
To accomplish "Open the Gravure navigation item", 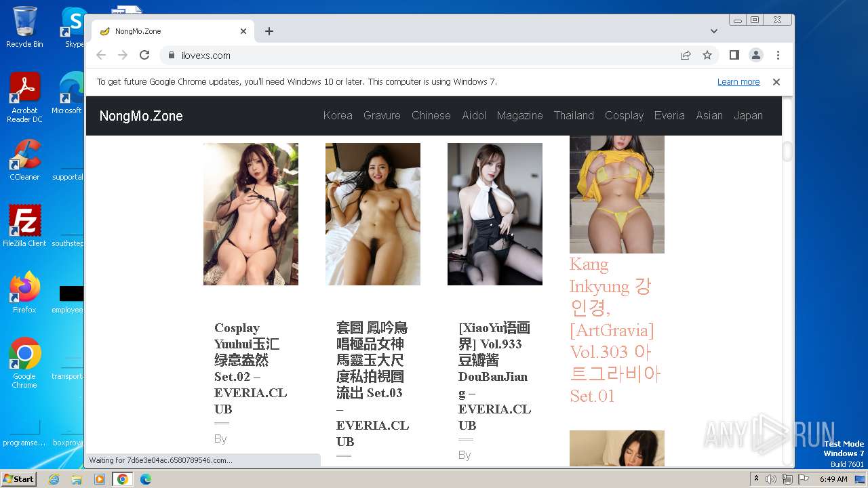I will 382,116.
